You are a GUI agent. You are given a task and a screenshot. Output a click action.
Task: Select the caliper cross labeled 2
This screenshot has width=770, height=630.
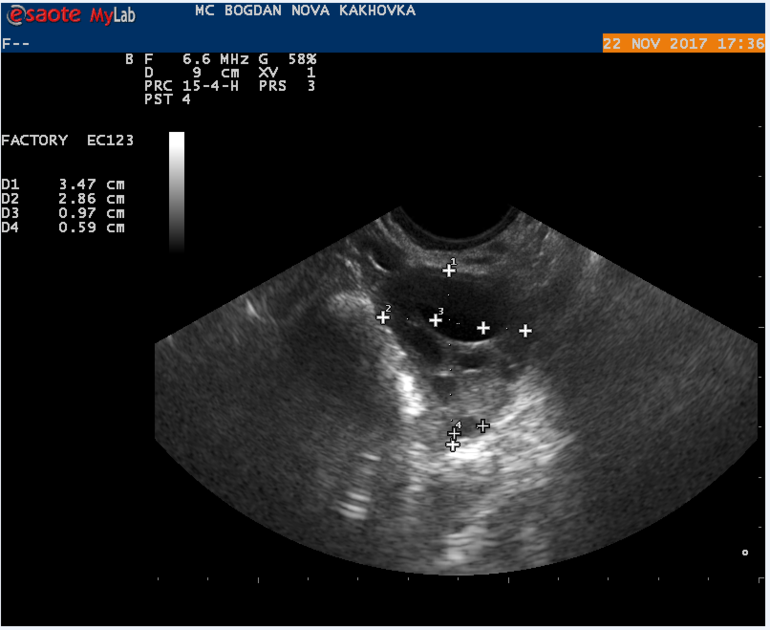(382, 318)
